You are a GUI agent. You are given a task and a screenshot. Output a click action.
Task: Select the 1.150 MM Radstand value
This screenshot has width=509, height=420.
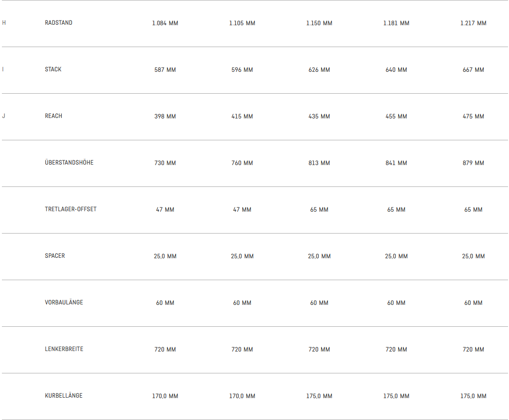click(x=319, y=23)
